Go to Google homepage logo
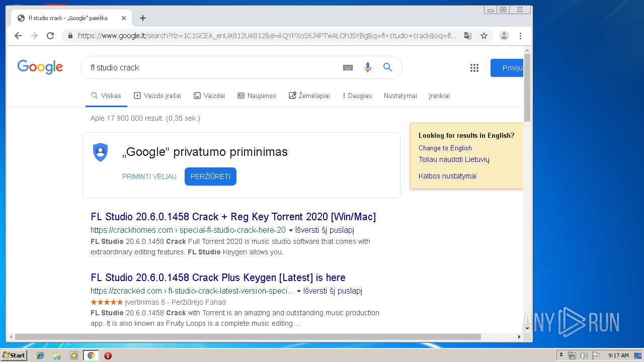Image resolution: width=644 pixels, height=362 pixels. click(40, 67)
